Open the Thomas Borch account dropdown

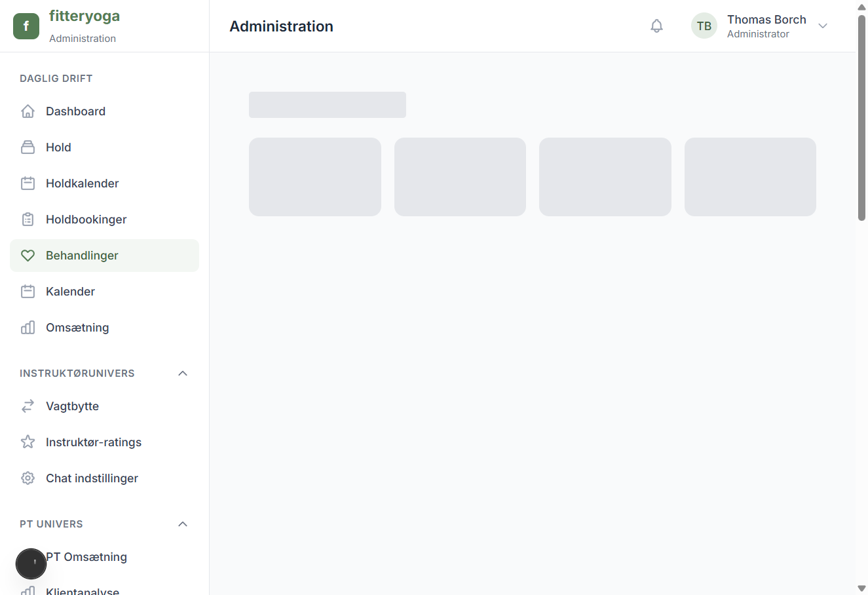click(823, 26)
